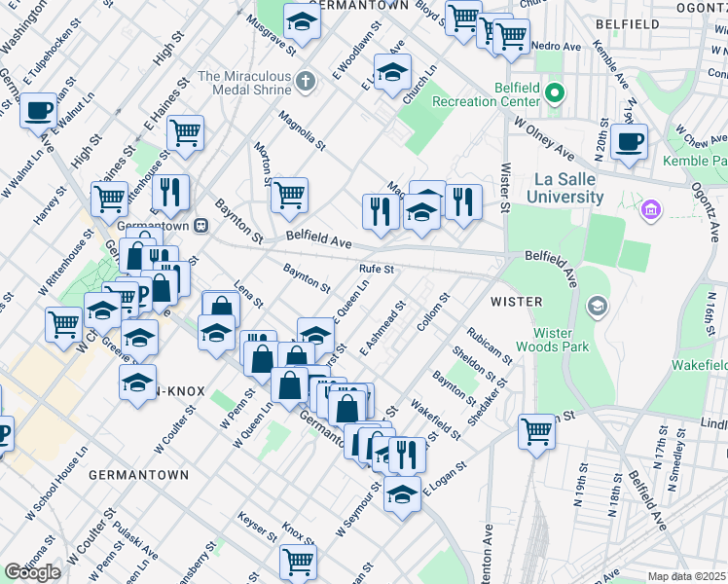The height and width of the screenshot is (584, 728).
Task: Open the restaurant marker left of Wister St
Action: [x=463, y=205]
